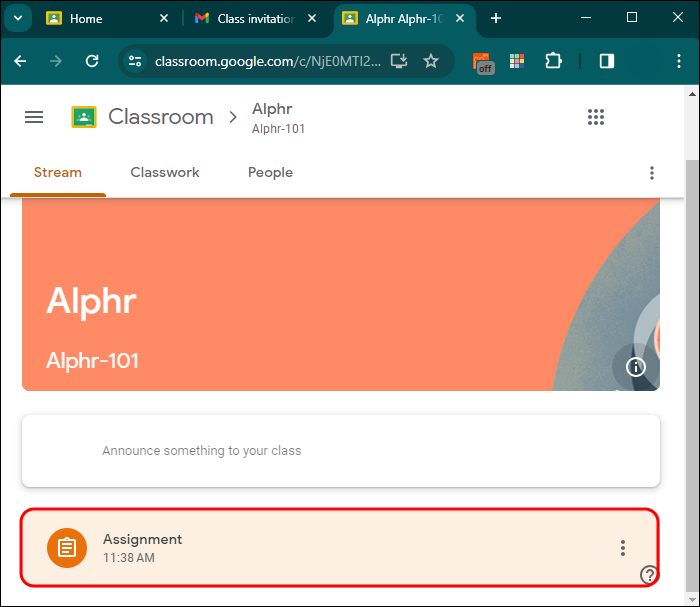Image resolution: width=700 pixels, height=607 pixels.
Task: Click Announce something to your class box
Action: (x=341, y=451)
